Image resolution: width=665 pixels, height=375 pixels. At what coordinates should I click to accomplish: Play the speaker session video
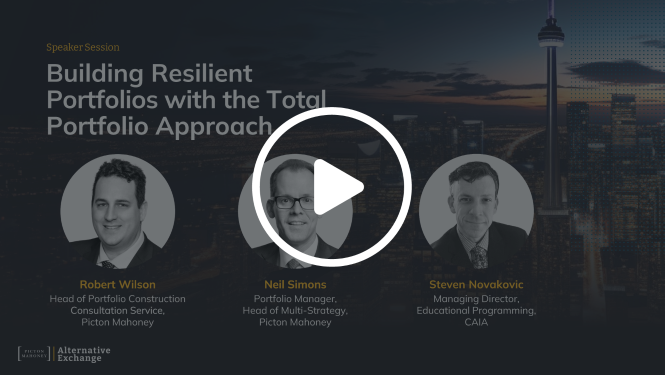tap(332, 187)
